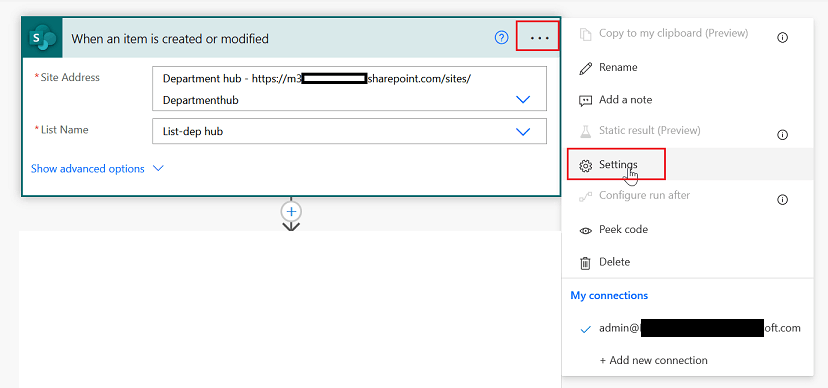Click the pencil icon beside Rename
This screenshot has width=828, height=388.
(585, 68)
